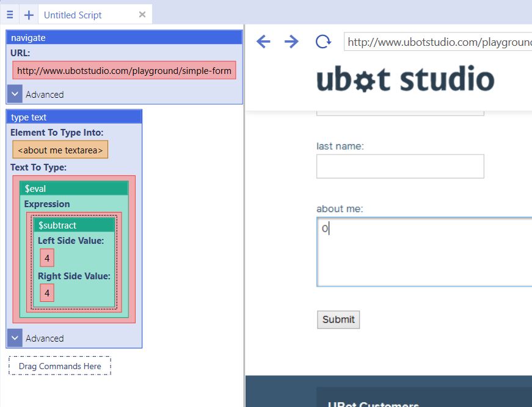532x407 pixels.
Task: Open the hamburger menu icon
Action: [x=10, y=15]
